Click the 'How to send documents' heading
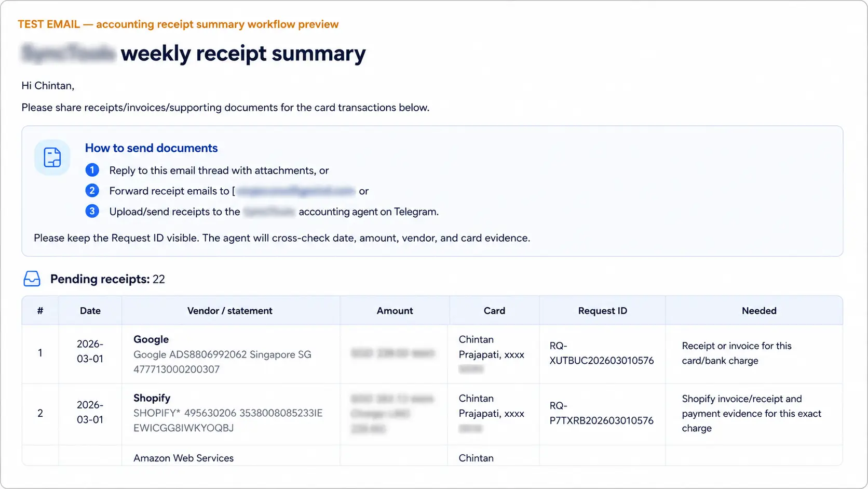Image resolution: width=868 pixels, height=489 pixels. [151, 148]
